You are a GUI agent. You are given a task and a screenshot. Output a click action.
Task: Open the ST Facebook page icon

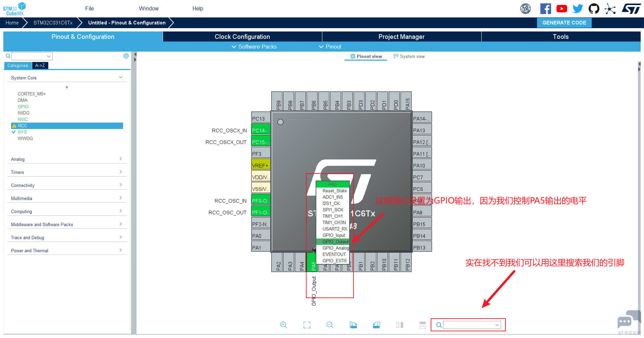point(546,9)
